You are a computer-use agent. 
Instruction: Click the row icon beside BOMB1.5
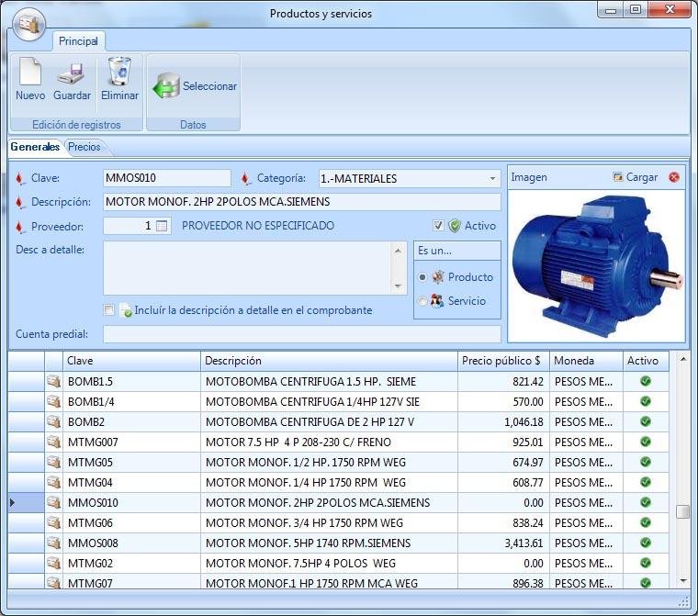pos(53,381)
